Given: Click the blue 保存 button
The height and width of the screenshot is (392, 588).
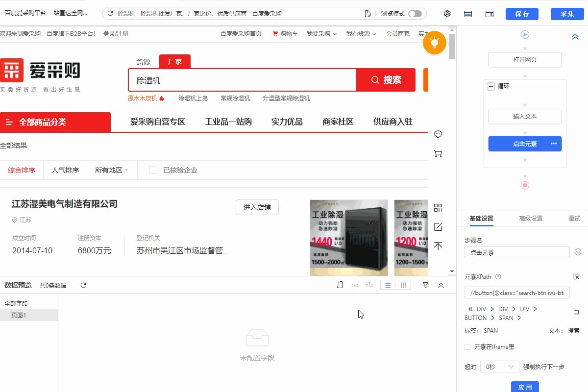Looking at the screenshot, I should [x=522, y=14].
